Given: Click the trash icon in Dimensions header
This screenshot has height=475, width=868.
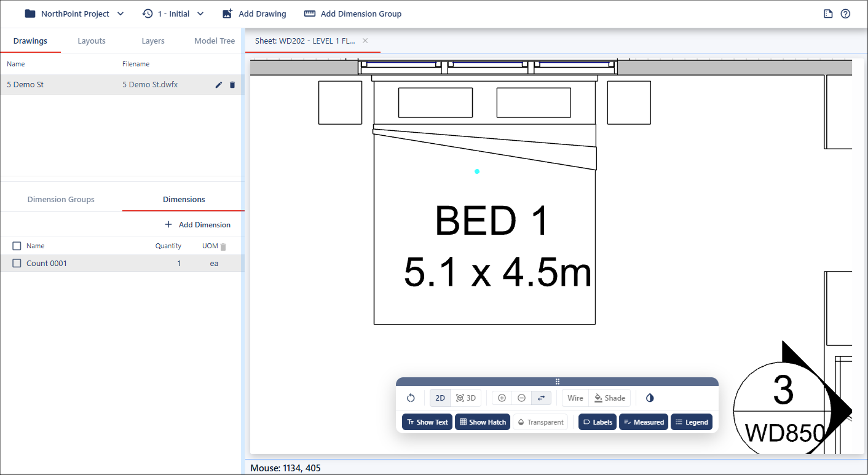Looking at the screenshot, I should pos(223,246).
